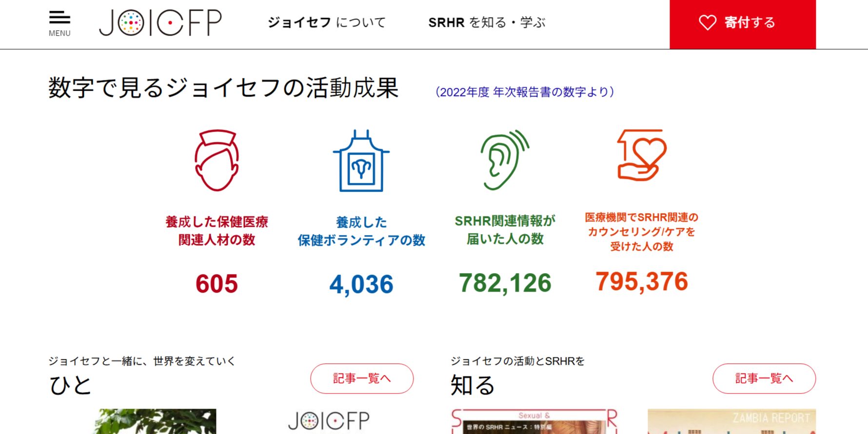Click the green ear listening icon
868x434 pixels.
click(505, 160)
